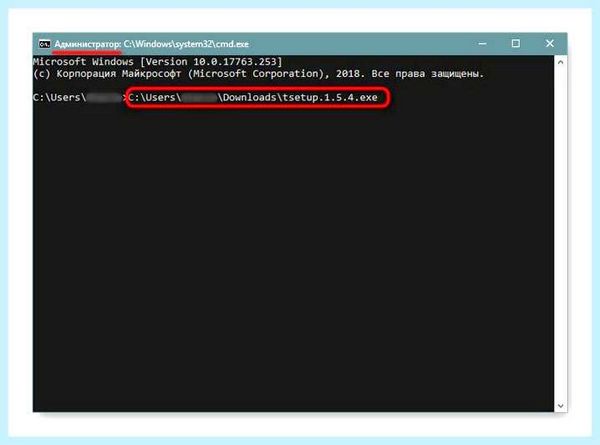Click the 'Корпорация Майкрософт' copyright line
600x445 pixels.
click(259, 73)
